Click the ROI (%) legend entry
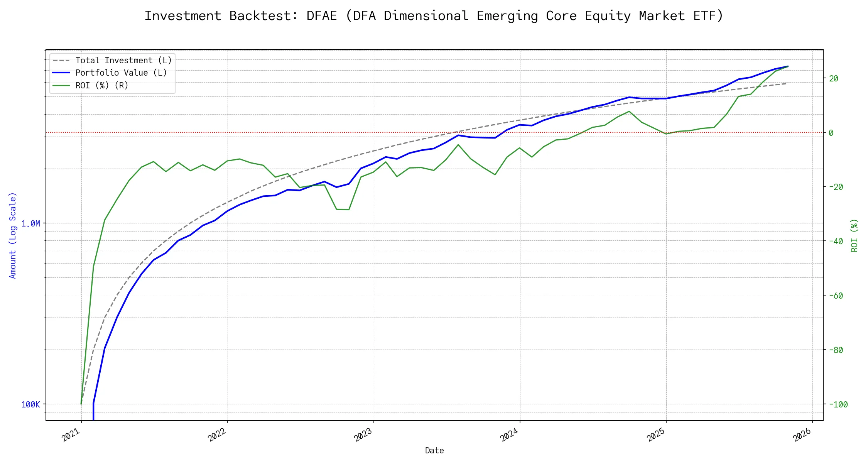The image size is (868, 463). pyautogui.click(x=102, y=85)
